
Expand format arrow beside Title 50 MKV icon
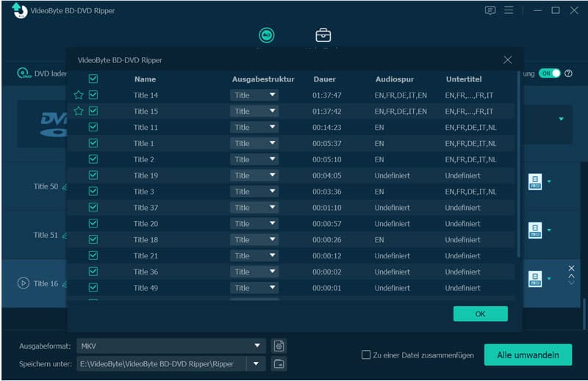[549, 182]
